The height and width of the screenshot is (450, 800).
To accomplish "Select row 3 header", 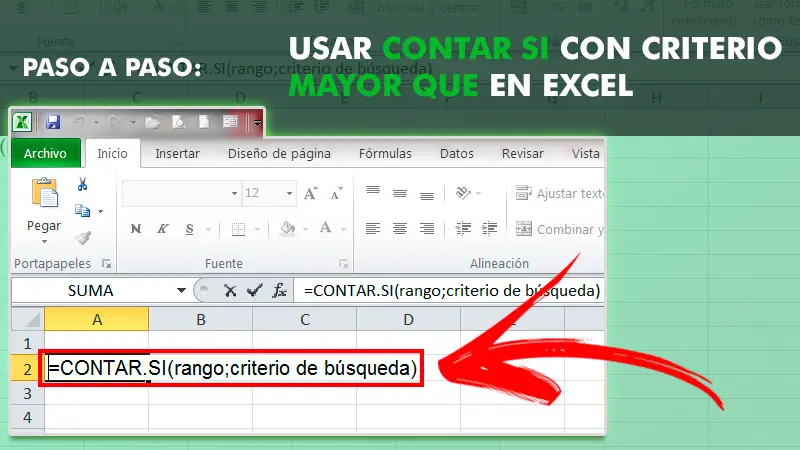I will click(28, 393).
